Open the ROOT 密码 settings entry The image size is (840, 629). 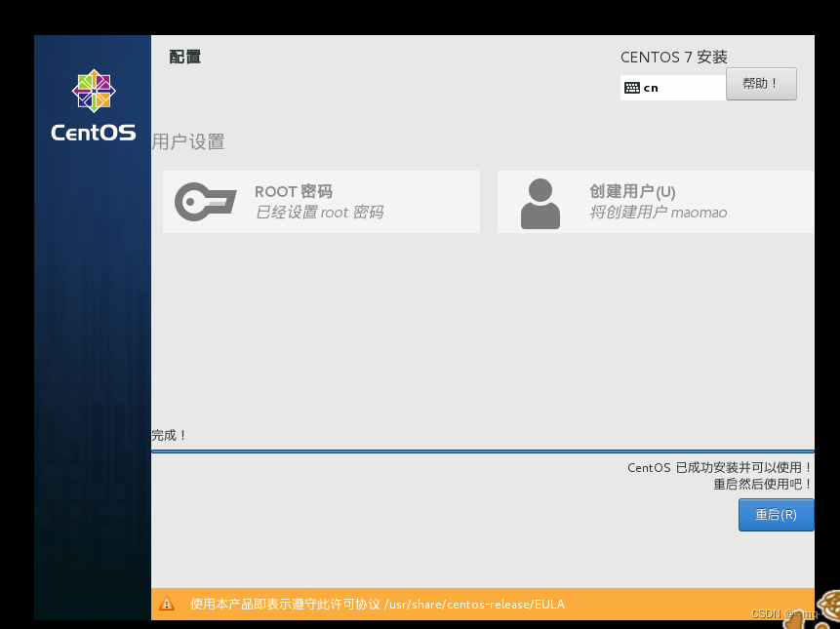coord(321,202)
